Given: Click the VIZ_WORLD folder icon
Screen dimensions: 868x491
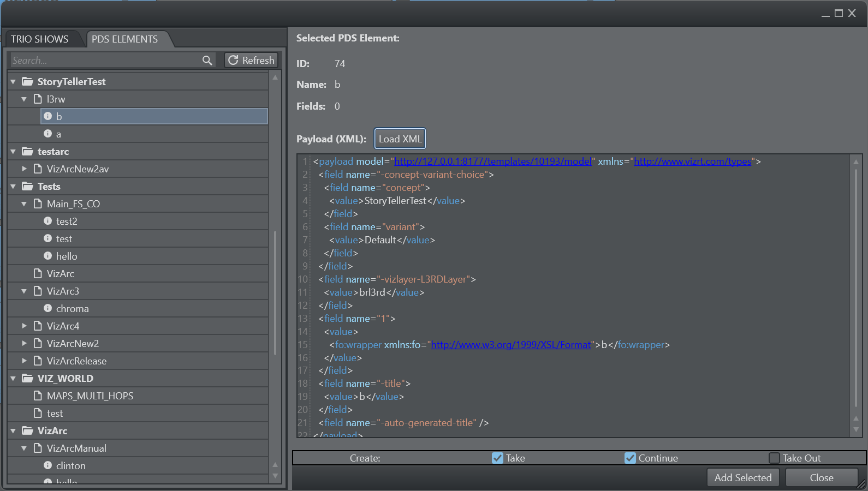Looking at the screenshot, I should click(x=27, y=379).
